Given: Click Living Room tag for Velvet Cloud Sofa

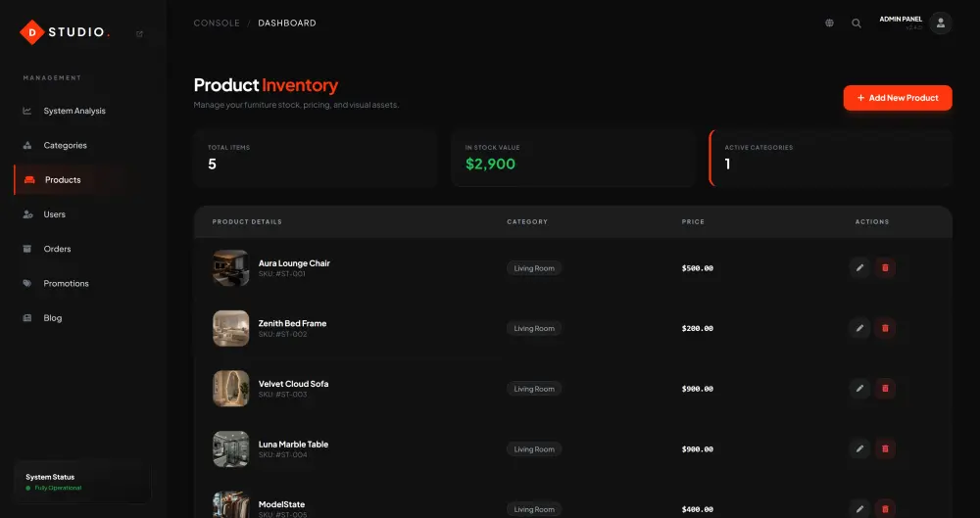Looking at the screenshot, I should click(x=534, y=389).
